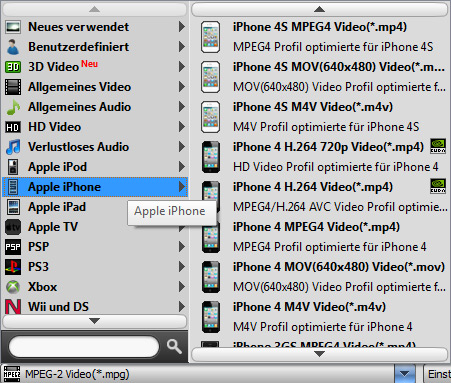Click CUDA badge on iPhone 4 H.264 720p
The height and width of the screenshot is (383, 451).
tap(438, 147)
